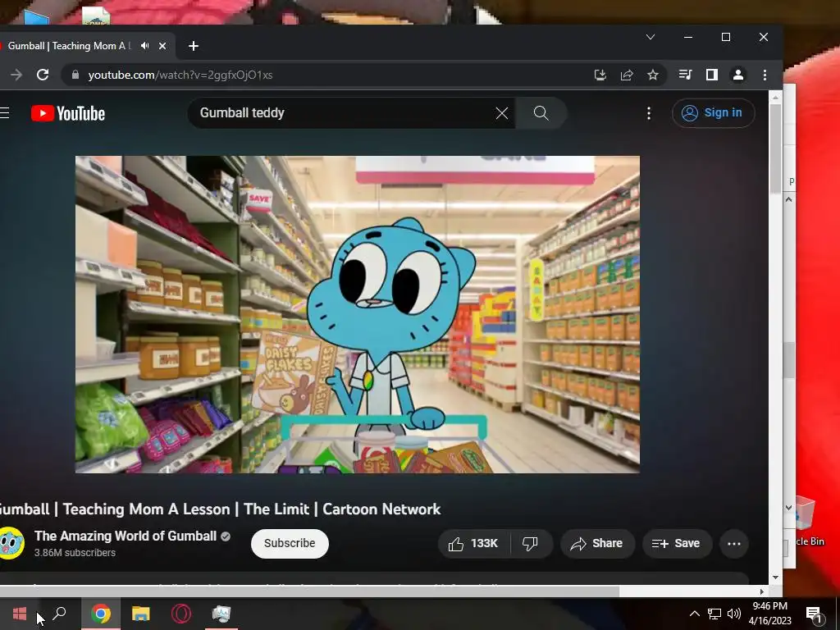Image resolution: width=840 pixels, height=630 pixels.
Task: Reload the YouTube page
Action: 43,75
